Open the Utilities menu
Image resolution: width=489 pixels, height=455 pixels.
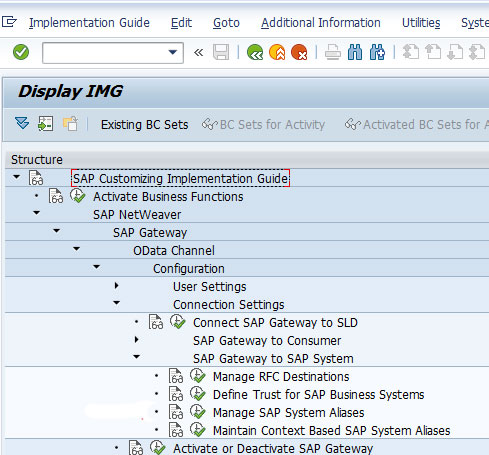point(421,23)
